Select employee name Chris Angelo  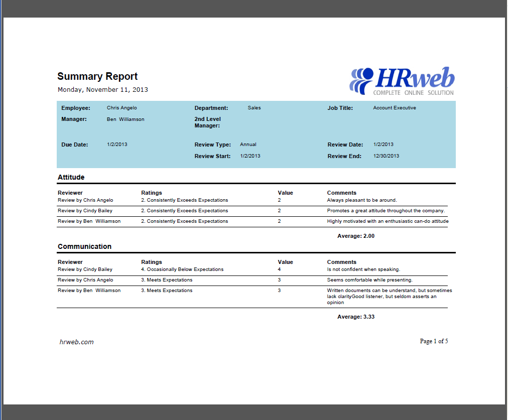(x=121, y=107)
